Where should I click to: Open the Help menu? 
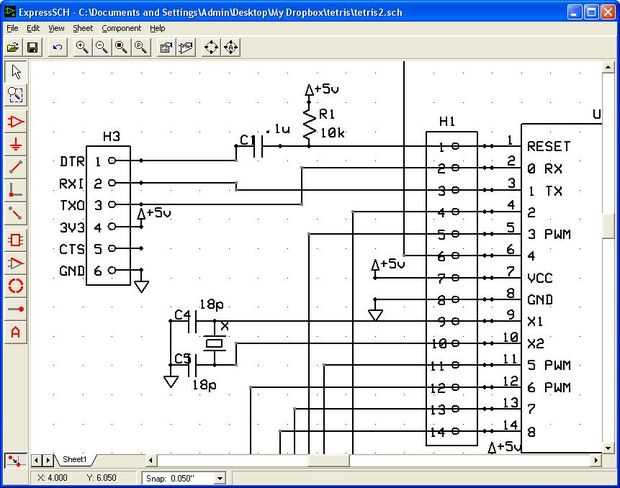(157, 28)
